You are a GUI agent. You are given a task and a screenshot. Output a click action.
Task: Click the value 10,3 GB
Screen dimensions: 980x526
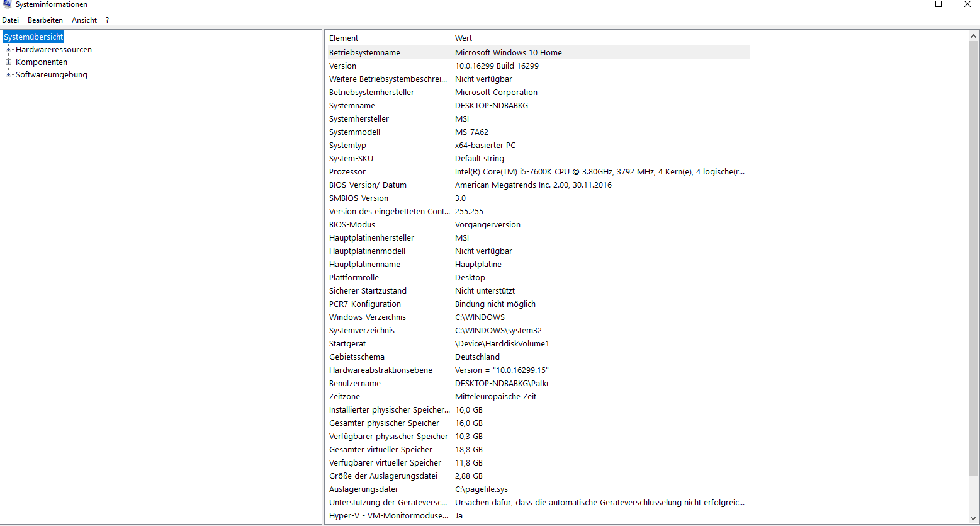coord(469,437)
